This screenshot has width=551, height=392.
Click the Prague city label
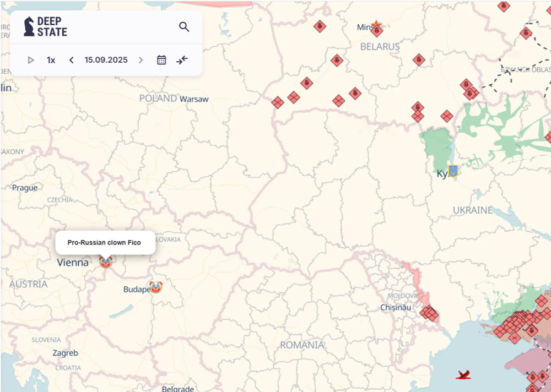(25, 188)
